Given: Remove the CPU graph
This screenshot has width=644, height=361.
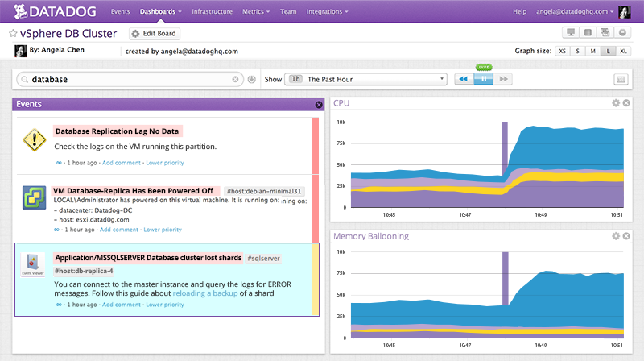Looking at the screenshot, I should tap(626, 103).
